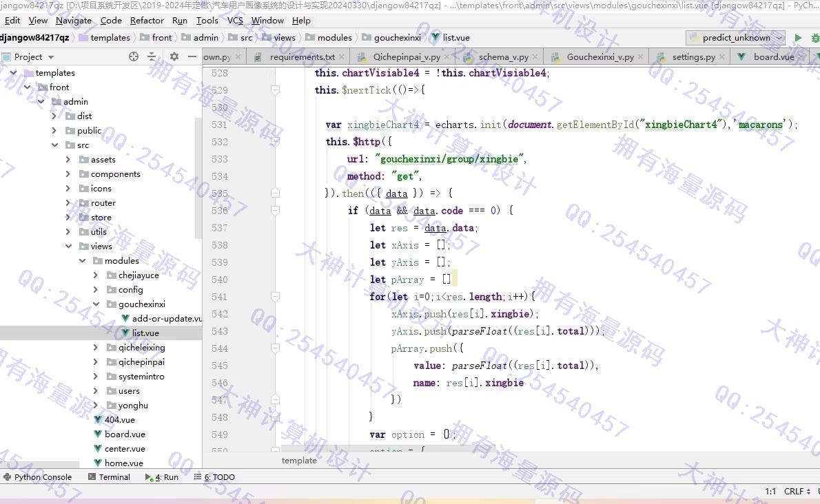Switch to settings.py tab
Screen dimensions: 820x504
(x=691, y=56)
